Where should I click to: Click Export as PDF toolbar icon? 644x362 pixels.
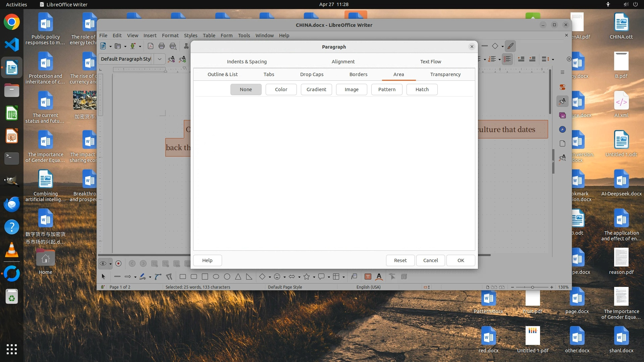pyautogui.click(x=151, y=46)
